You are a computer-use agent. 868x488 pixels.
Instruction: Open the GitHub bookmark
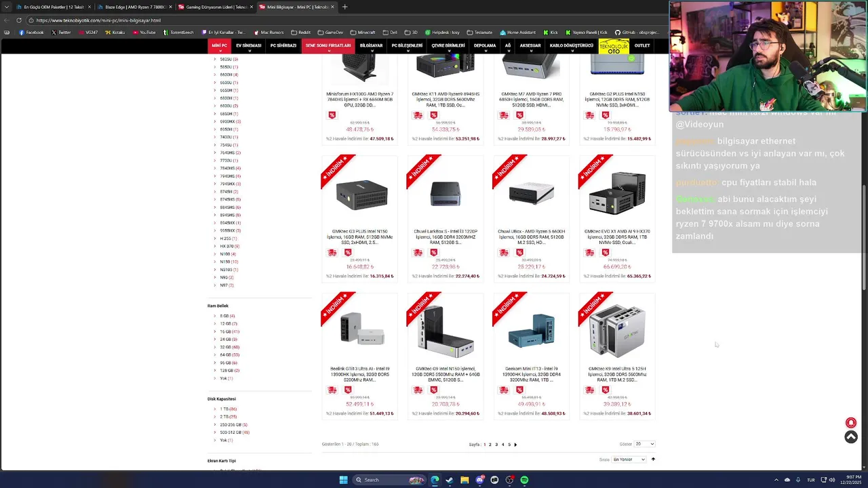point(637,33)
